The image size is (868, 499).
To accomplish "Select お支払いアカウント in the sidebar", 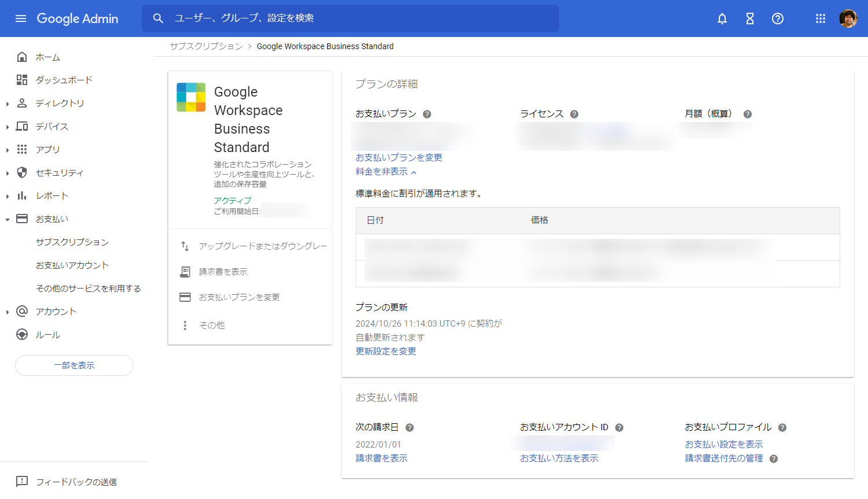I will 72,265.
